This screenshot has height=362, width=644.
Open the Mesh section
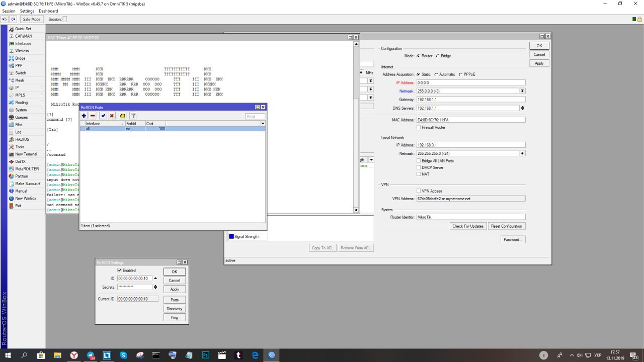point(19,80)
